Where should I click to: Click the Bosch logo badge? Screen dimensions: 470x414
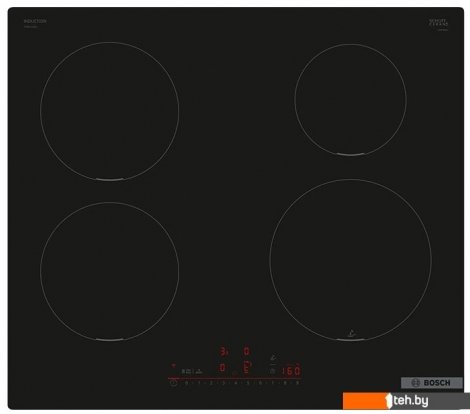click(x=432, y=383)
